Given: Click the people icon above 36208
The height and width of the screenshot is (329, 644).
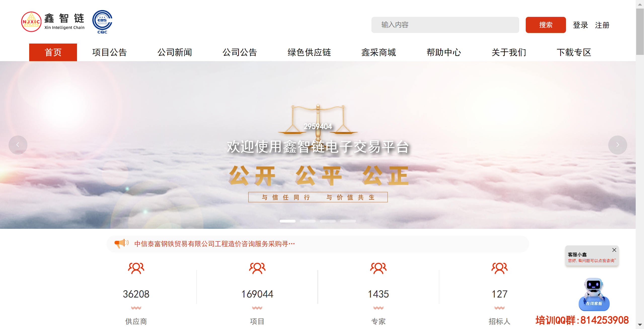Looking at the screenshot, I should tap(136, 268).
